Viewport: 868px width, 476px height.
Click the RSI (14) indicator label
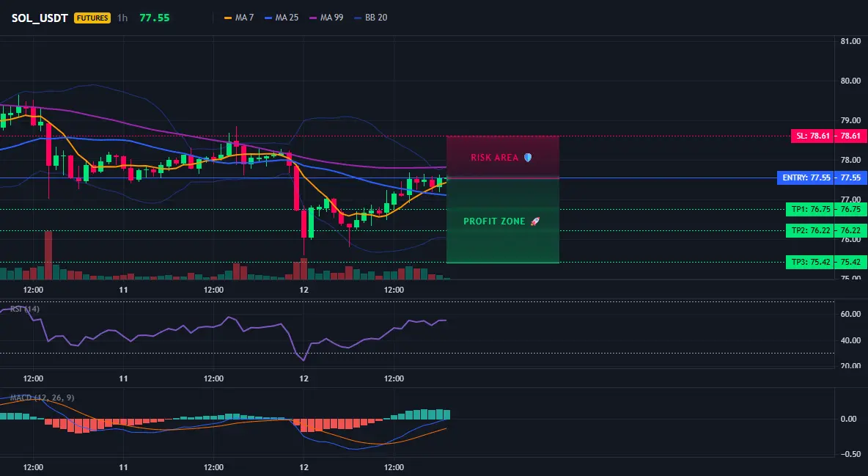pyautogui.click(x=25, y=309)
